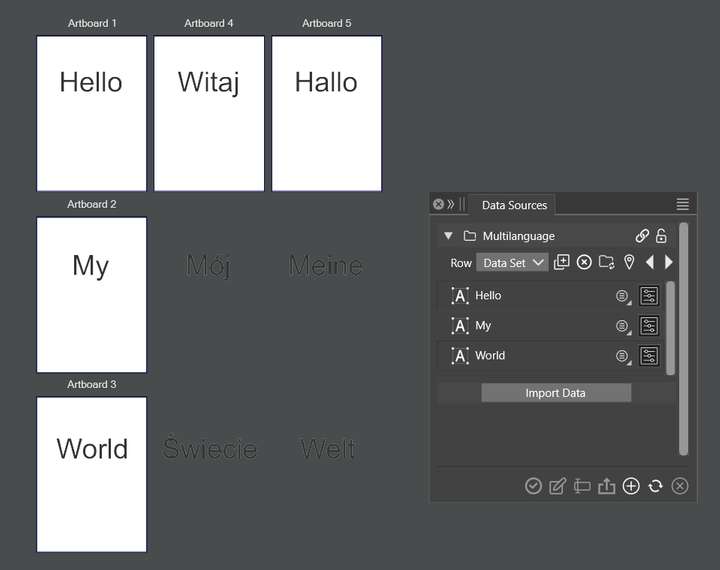Collapse the Multilanguage data source group
720x570 pixels.
click(448, 237)
